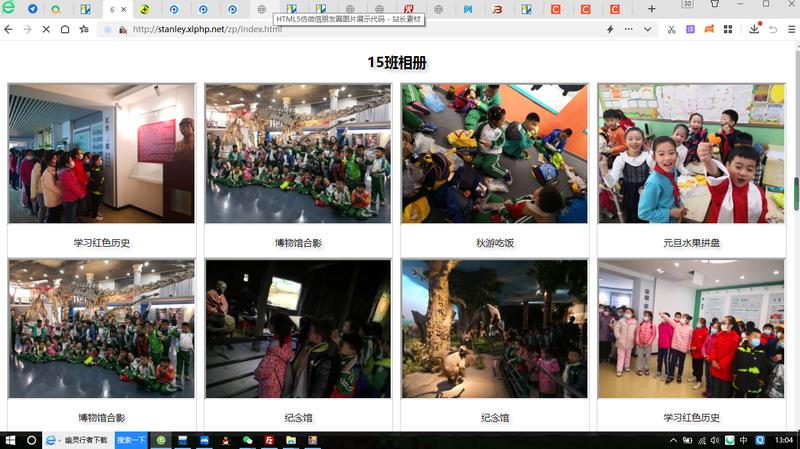Toggle the Chinese input method indicator
Image resolution: width=800 pixels, height=449 pixels.
tap(743, 440)
